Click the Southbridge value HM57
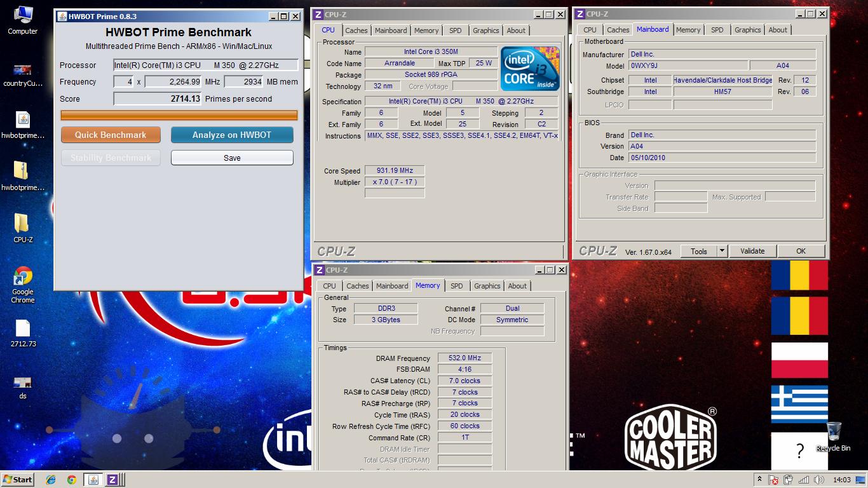868x488 pixels. point(723,91)
